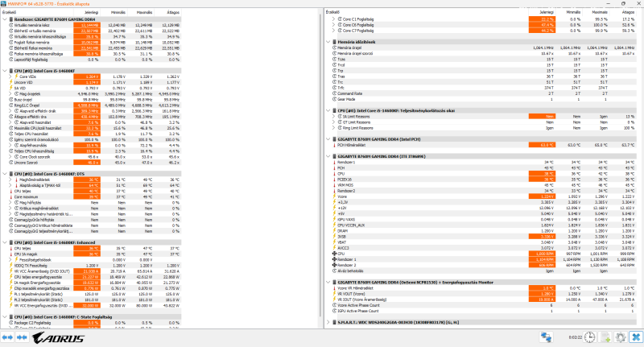644x347 pixels.
Task: Click lightning icon beside +12V
Action: click(334, 209)
